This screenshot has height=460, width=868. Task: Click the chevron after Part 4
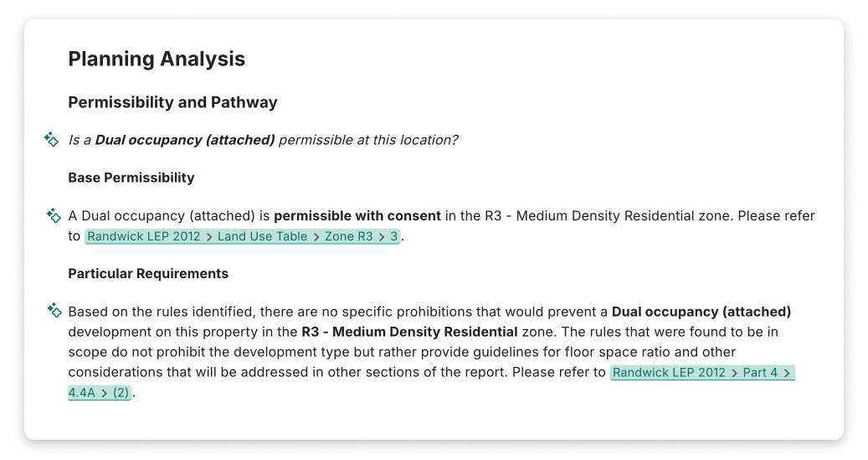pos(787,372)
